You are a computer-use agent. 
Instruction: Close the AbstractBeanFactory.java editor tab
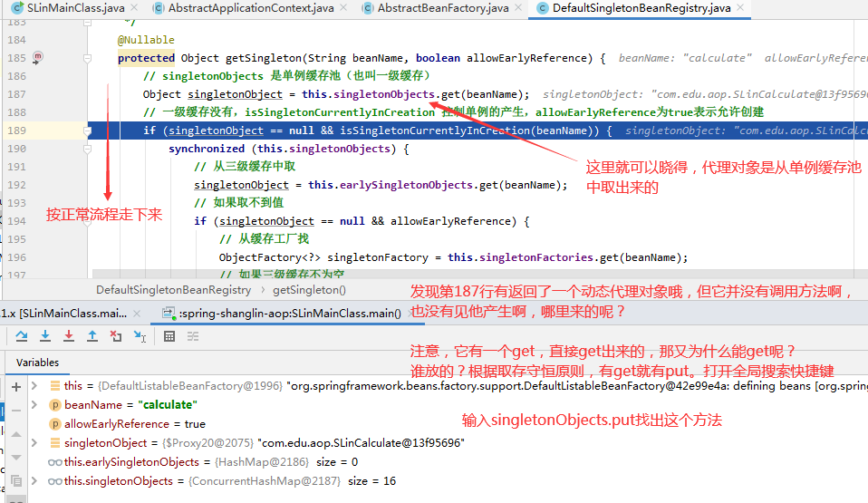point(518,8)
